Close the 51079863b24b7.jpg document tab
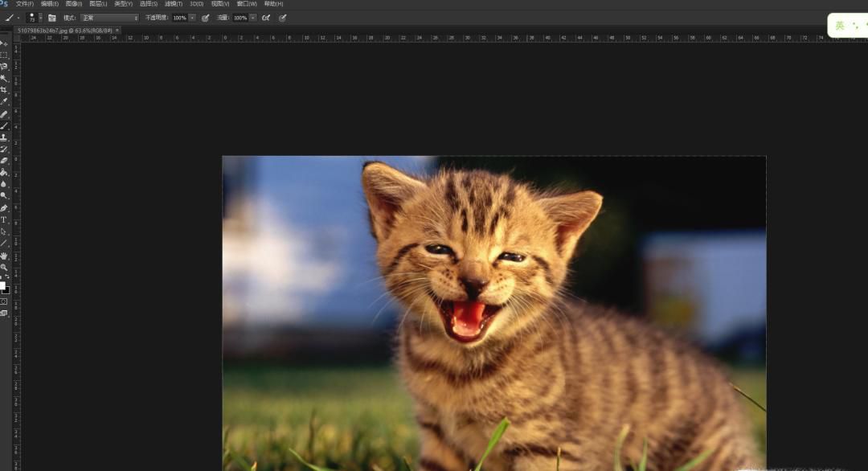The height and width of the screenshot is (471, 868). (x=117, y=31)
